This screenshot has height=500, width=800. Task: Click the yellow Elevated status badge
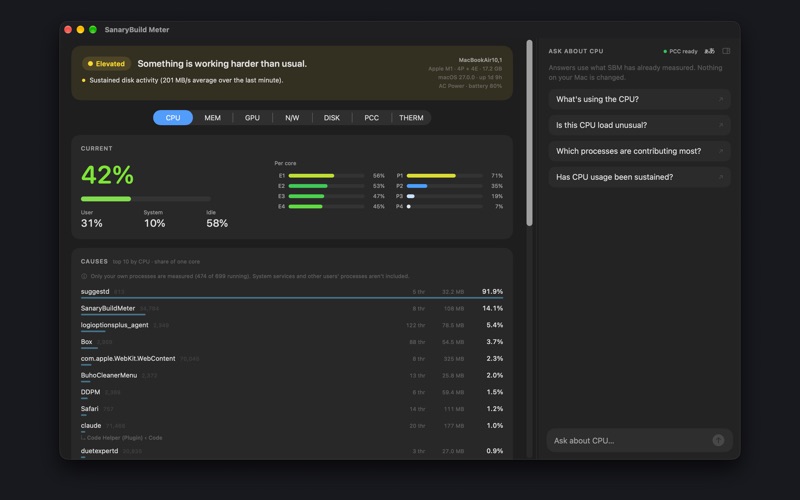106,64
